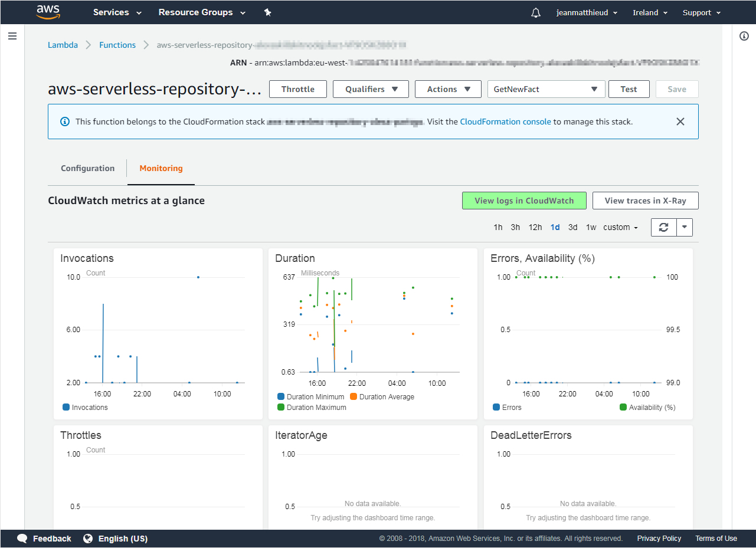The height and width of the screenshot is (548, 756).
Task: Toggle the Availability (%) legend entry
Action: 647,408
